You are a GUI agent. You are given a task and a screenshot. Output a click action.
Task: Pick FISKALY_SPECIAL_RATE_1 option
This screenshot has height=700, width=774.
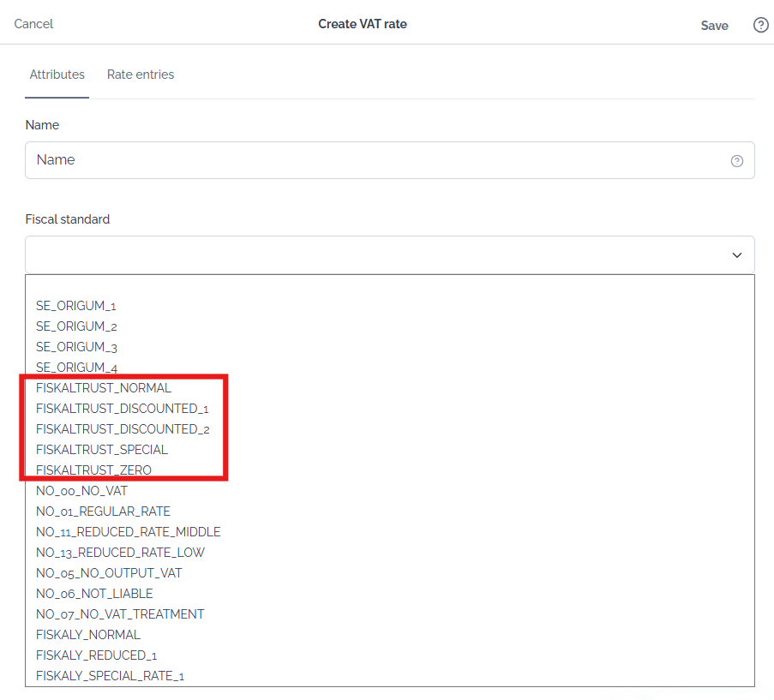389,676
